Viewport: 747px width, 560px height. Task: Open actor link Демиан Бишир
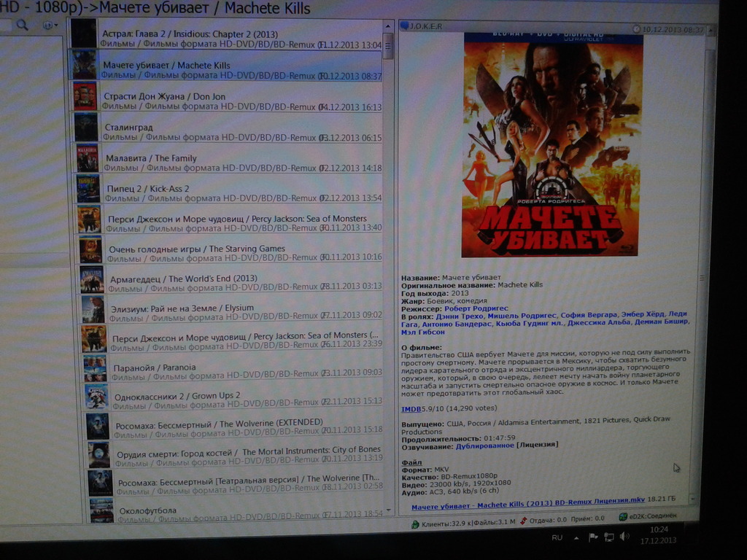click(x=662, y=322)
